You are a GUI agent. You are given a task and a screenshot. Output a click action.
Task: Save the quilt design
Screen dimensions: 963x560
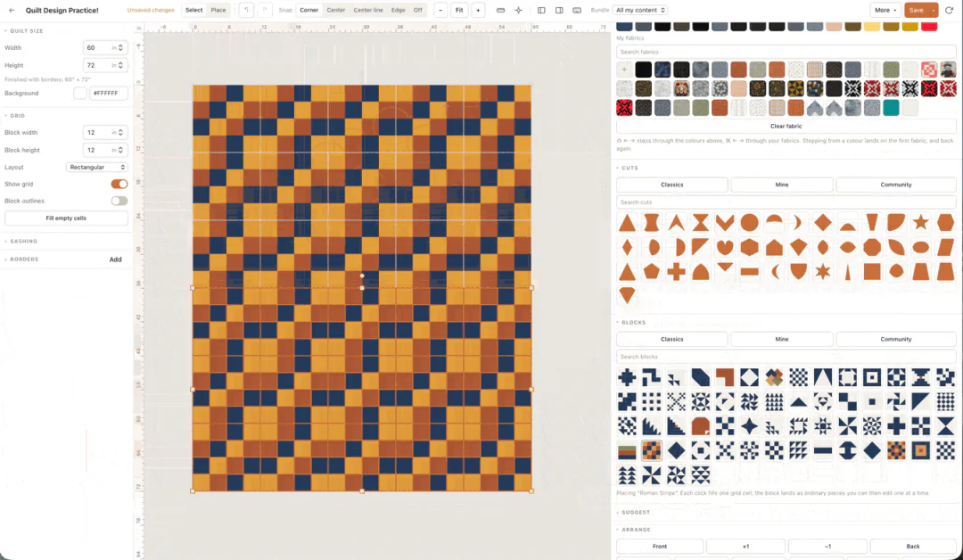[x=916, y=10]
